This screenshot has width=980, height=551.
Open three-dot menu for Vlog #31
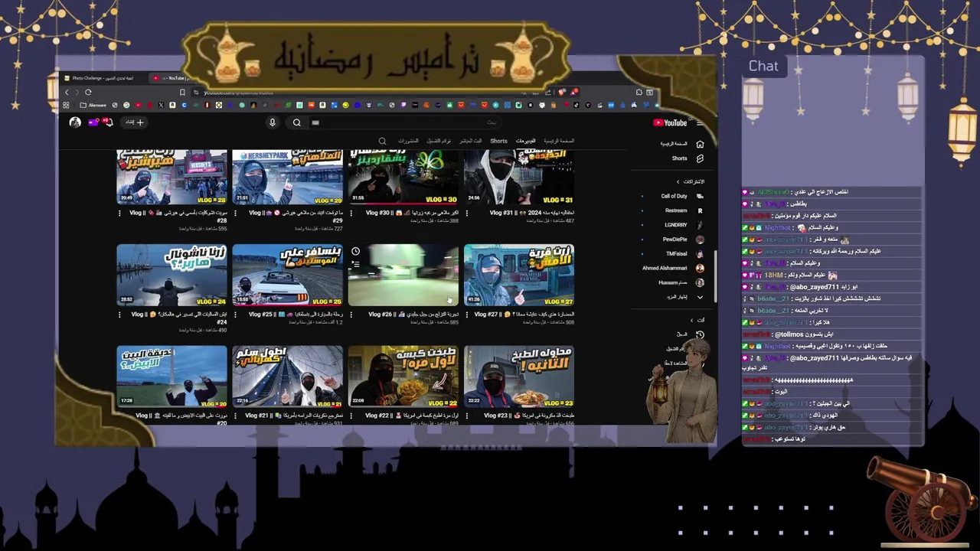(466, 213)
